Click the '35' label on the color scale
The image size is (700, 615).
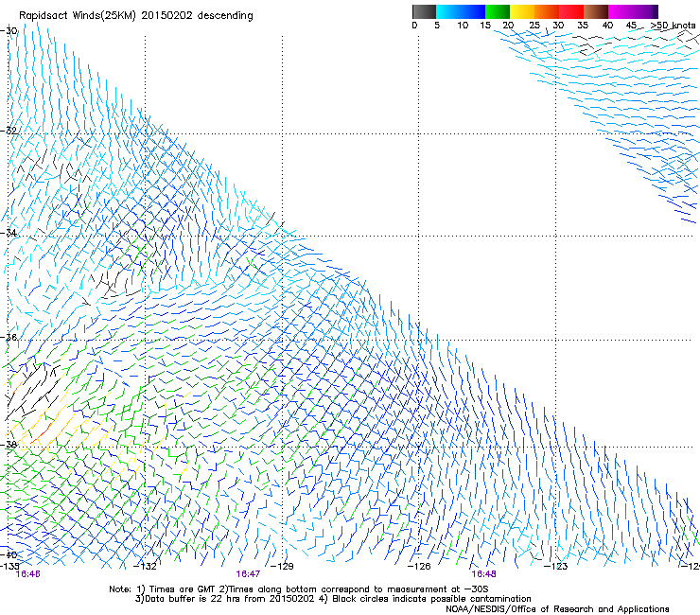583,25
